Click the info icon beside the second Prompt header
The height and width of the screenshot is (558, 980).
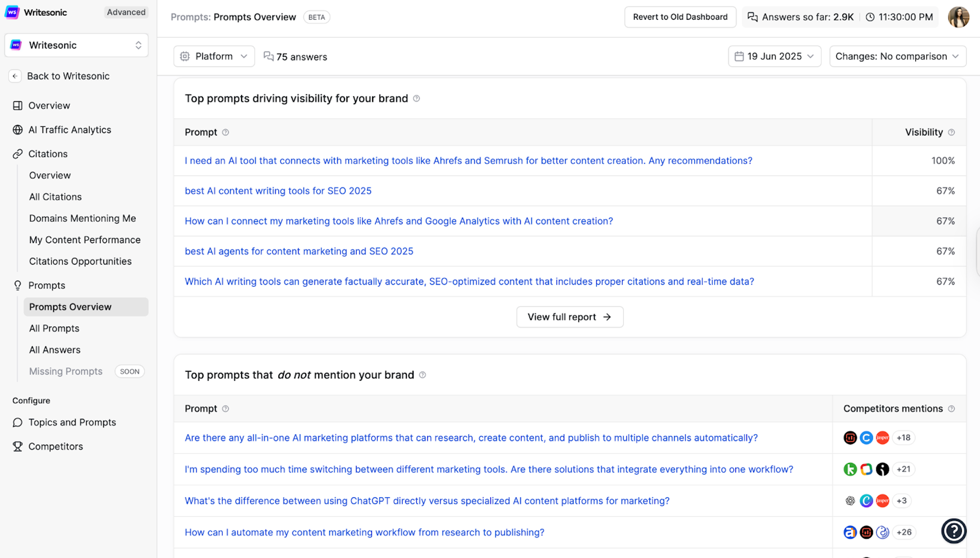tap(226, 409)
